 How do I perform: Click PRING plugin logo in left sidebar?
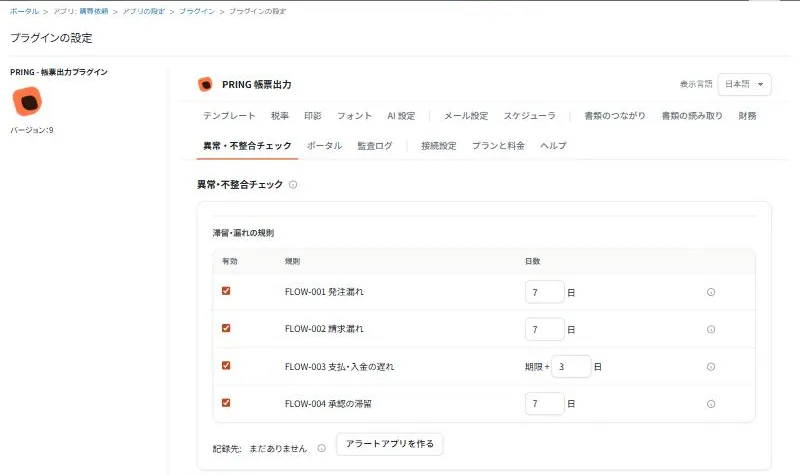(27, 101)
